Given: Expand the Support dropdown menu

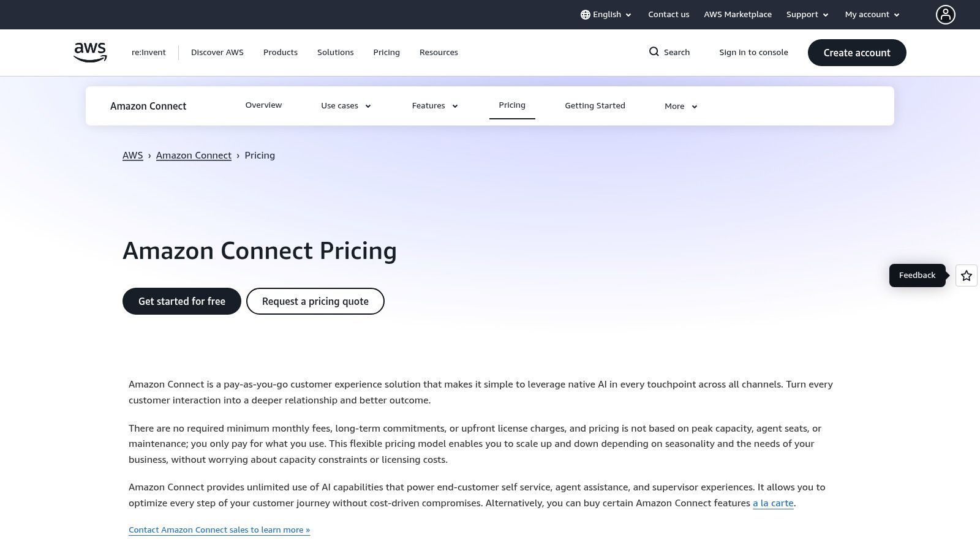Looking at the screenshot, I should point(807,14).
